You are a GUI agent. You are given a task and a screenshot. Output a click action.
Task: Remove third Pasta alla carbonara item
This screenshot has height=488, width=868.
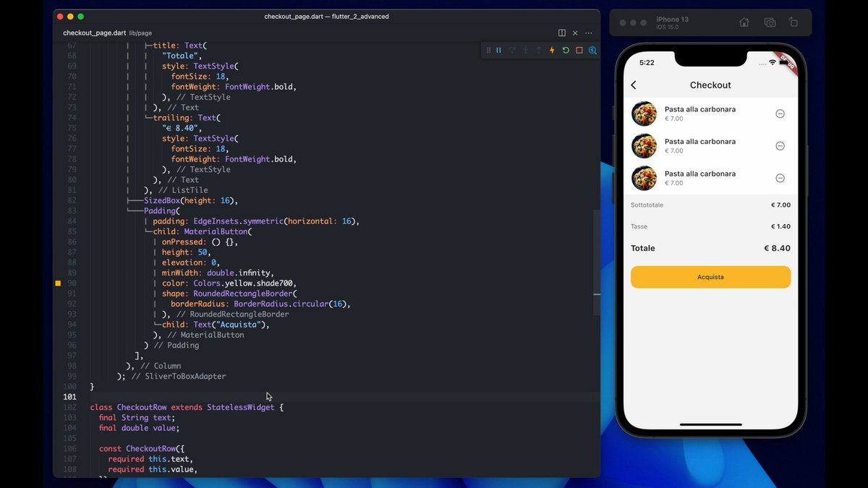click(780, 178)
